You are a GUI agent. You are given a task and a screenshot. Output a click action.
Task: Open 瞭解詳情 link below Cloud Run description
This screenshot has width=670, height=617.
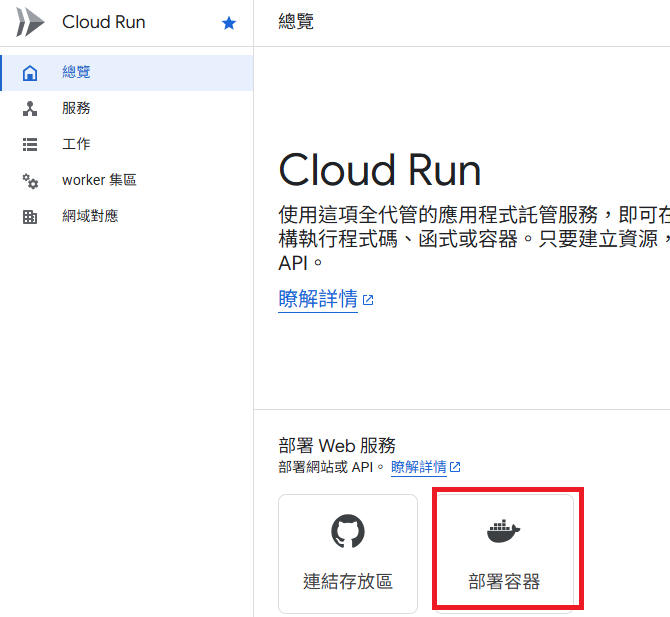(x=317, y=299)
